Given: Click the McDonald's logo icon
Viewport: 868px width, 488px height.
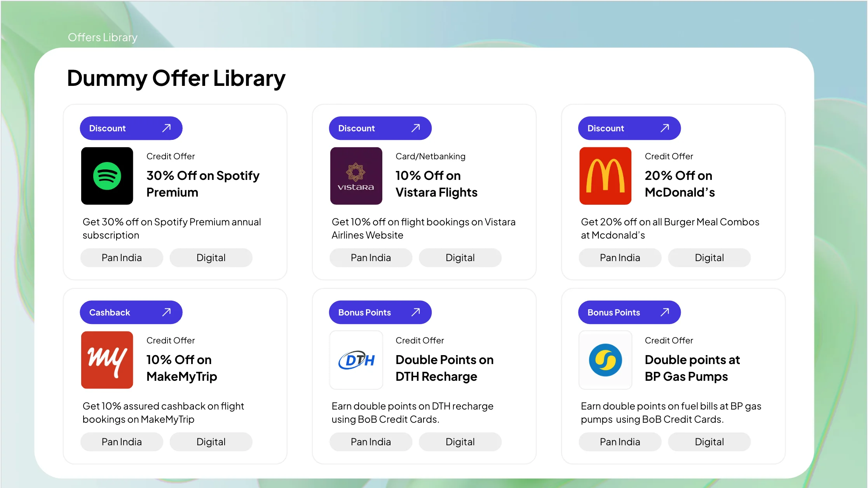Looking at the screenshot, I should (x=605, y=176).
